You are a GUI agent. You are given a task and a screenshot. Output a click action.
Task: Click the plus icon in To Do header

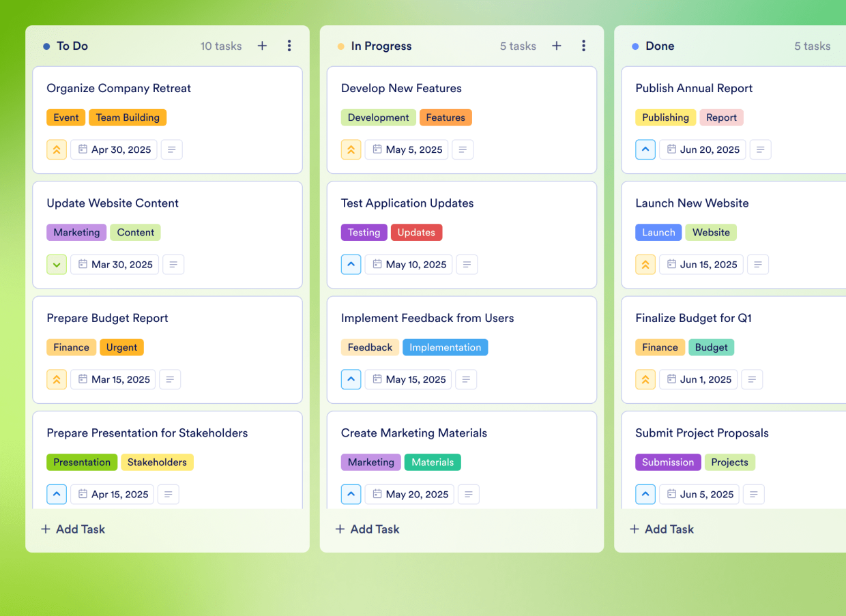coord(262,46)
